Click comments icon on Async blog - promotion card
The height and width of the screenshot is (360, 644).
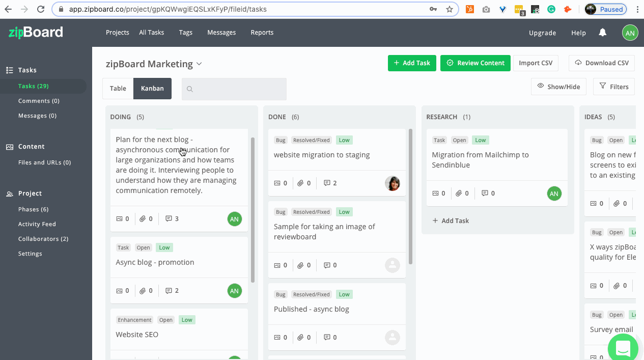tap(169, 291)
